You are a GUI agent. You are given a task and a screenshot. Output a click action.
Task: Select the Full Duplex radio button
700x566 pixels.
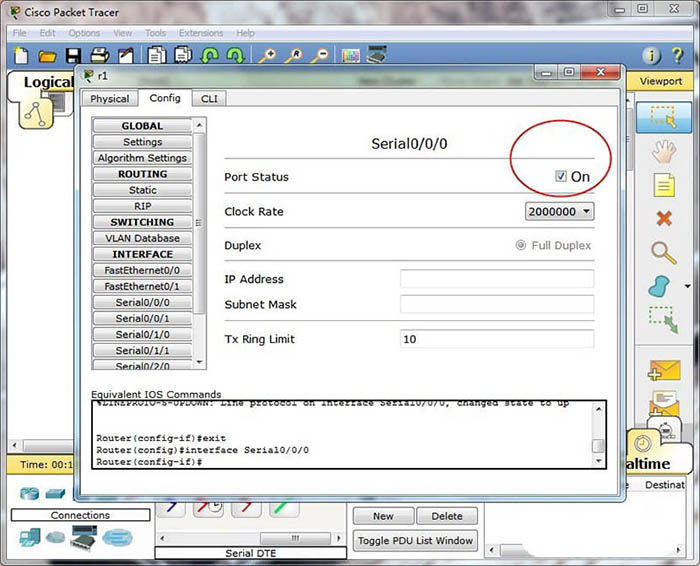pos(521,245)
